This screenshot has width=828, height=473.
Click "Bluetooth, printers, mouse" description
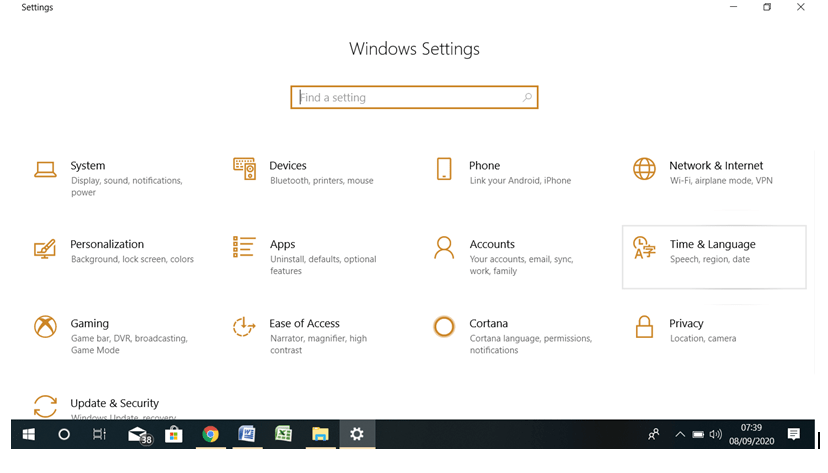322,181
